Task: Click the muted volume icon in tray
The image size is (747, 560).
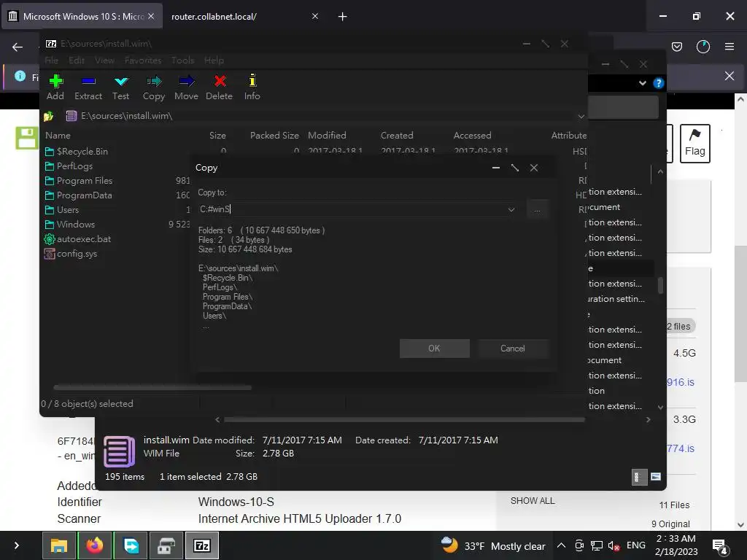Action: (x=614, y=545)
